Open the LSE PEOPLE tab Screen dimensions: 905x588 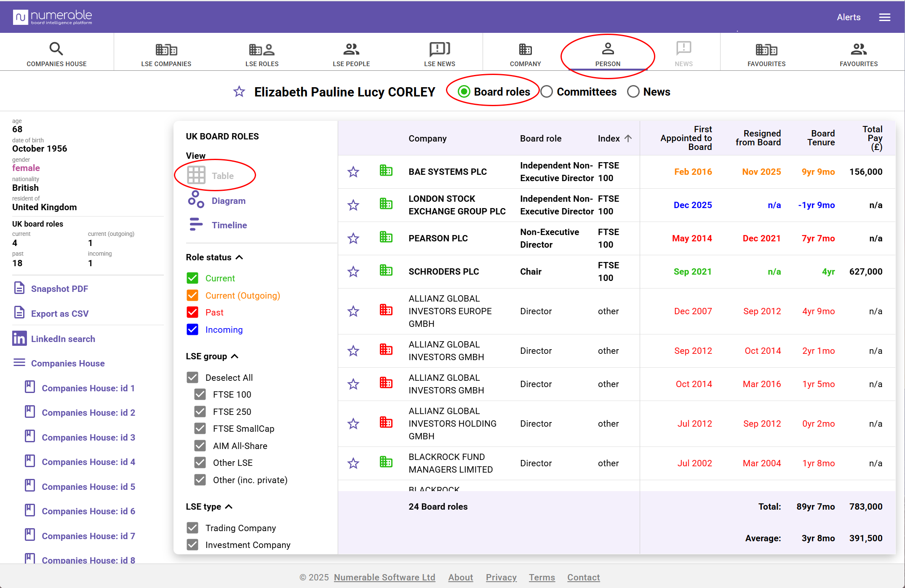click(351, 54)
